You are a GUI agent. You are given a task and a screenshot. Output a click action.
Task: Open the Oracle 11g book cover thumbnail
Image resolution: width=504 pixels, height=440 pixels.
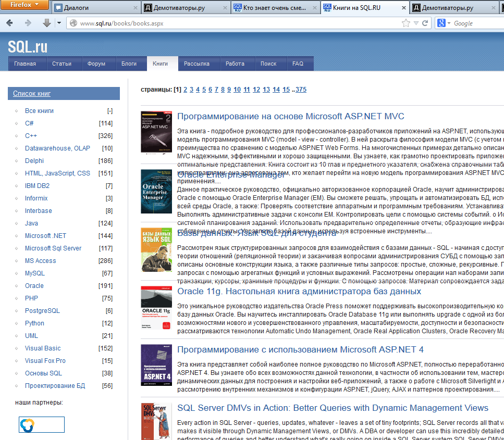(156, 308)
